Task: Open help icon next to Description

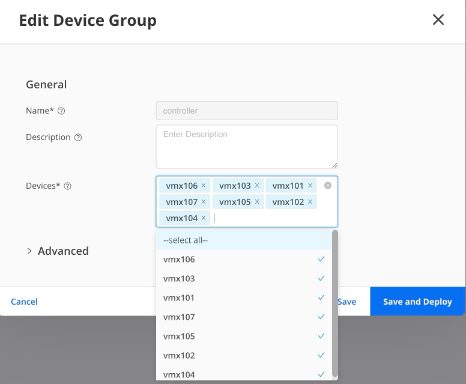Action: pyautogui.click(x=78, y=137)
